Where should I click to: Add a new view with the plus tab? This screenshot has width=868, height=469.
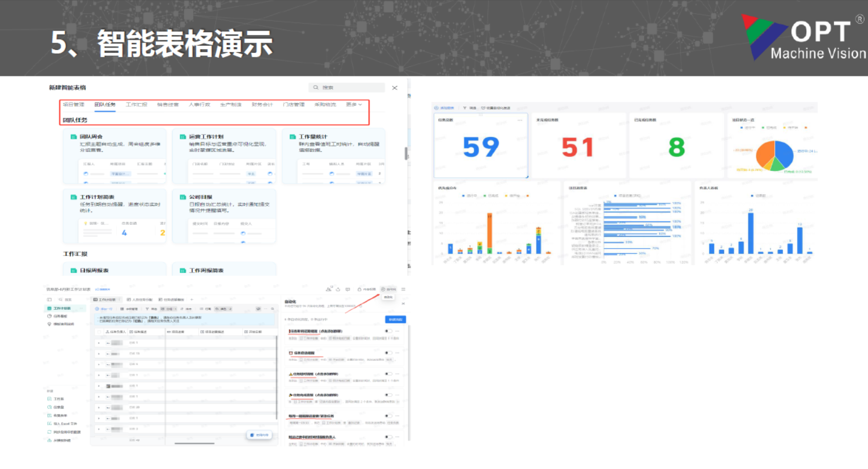(192, 300)
